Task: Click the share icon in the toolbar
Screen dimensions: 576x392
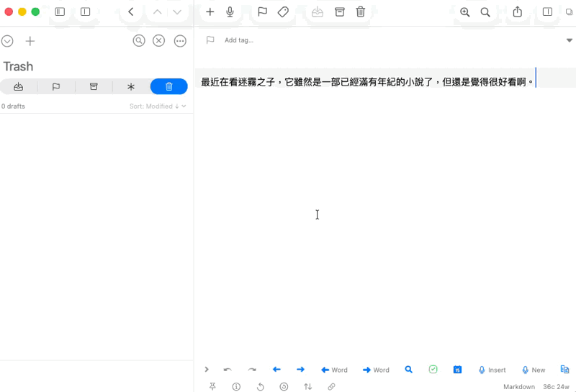Action: tap(518, 12)
